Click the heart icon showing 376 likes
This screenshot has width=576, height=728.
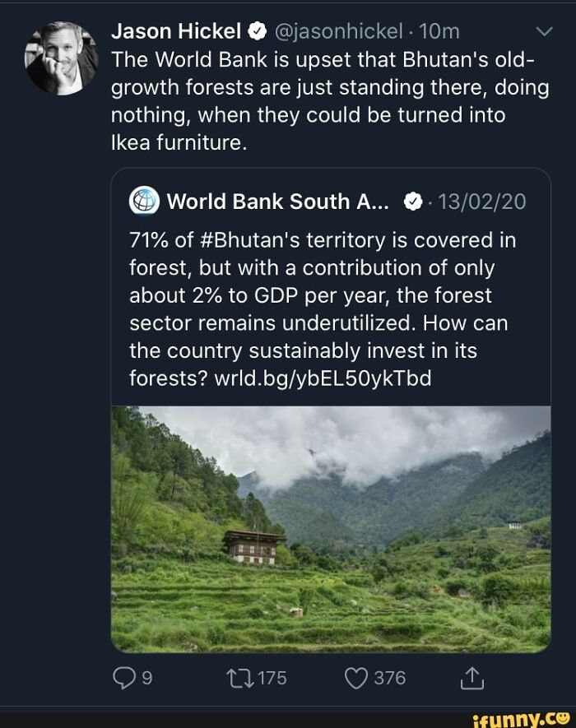[x=355, y=676]
